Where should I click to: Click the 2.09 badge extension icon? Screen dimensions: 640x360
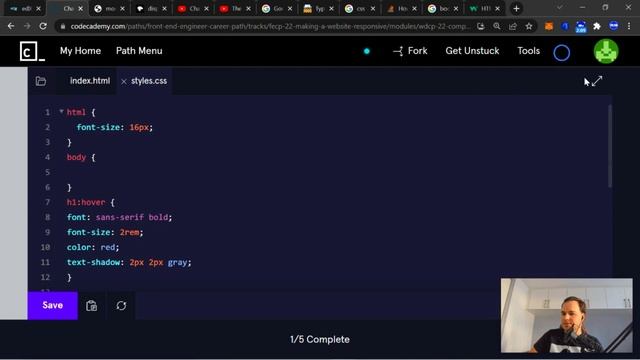[581, 27]
